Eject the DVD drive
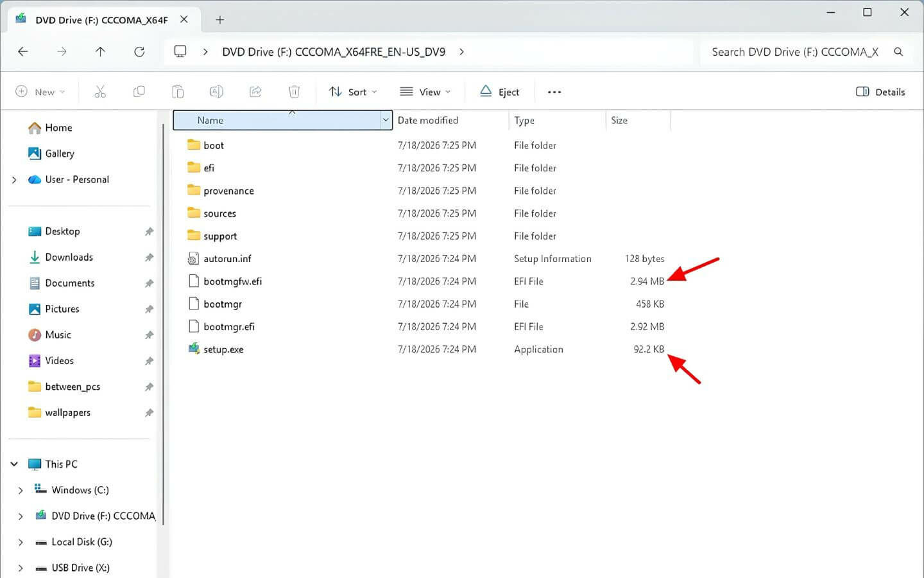The width and height of the screenshot is (924, 578). tap(500, 92)
